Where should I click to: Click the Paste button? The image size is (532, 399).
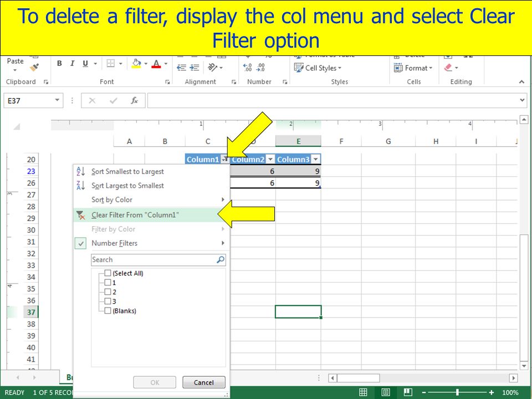[x=16, y=61]
